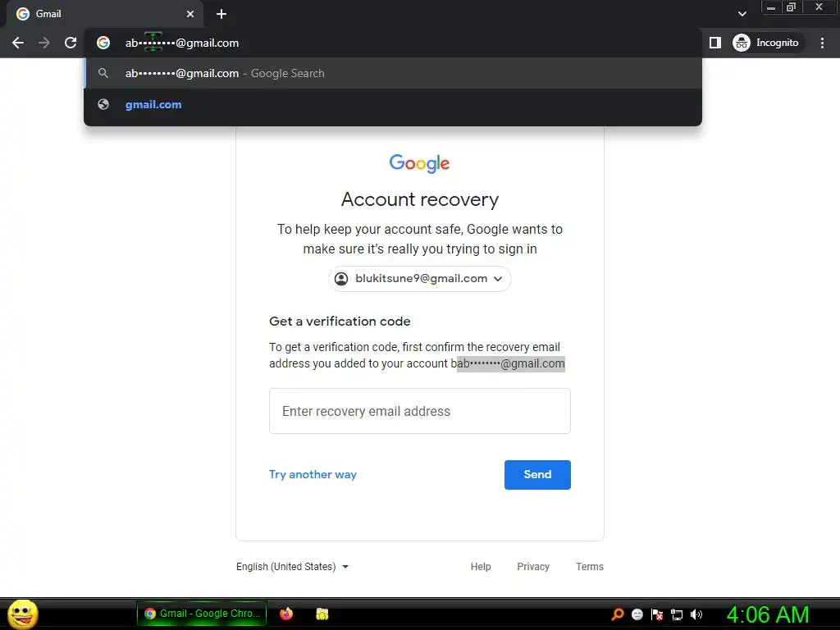The height and width of the screenshot is (630, 840).
Task: Close the Gmail tab
Action: [x=190, y=14]
